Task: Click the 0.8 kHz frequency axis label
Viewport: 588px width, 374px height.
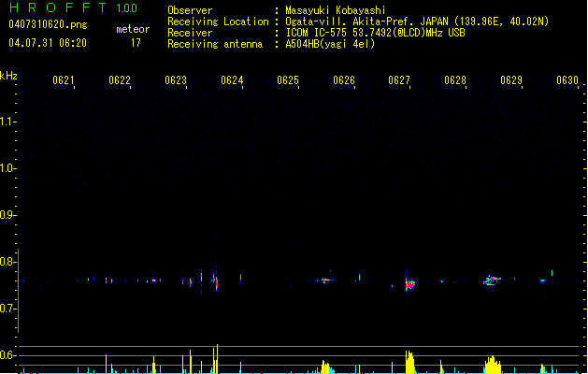Action: click(7, 262)
